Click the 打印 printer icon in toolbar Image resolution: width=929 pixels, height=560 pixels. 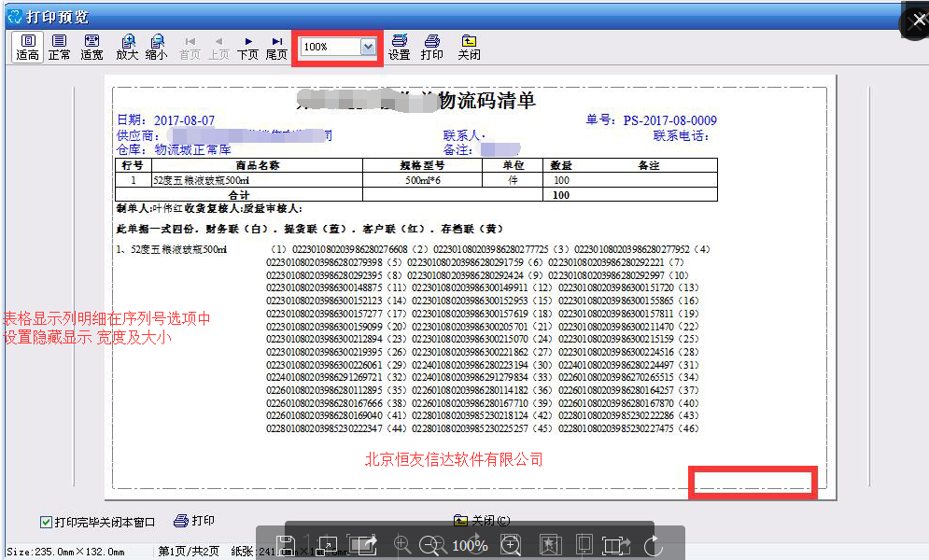431,47
